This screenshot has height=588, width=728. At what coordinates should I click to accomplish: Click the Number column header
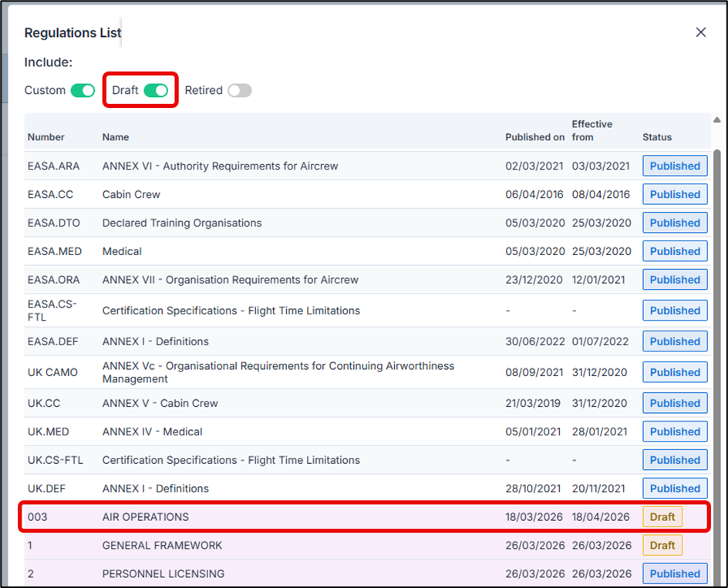point(46,137)
